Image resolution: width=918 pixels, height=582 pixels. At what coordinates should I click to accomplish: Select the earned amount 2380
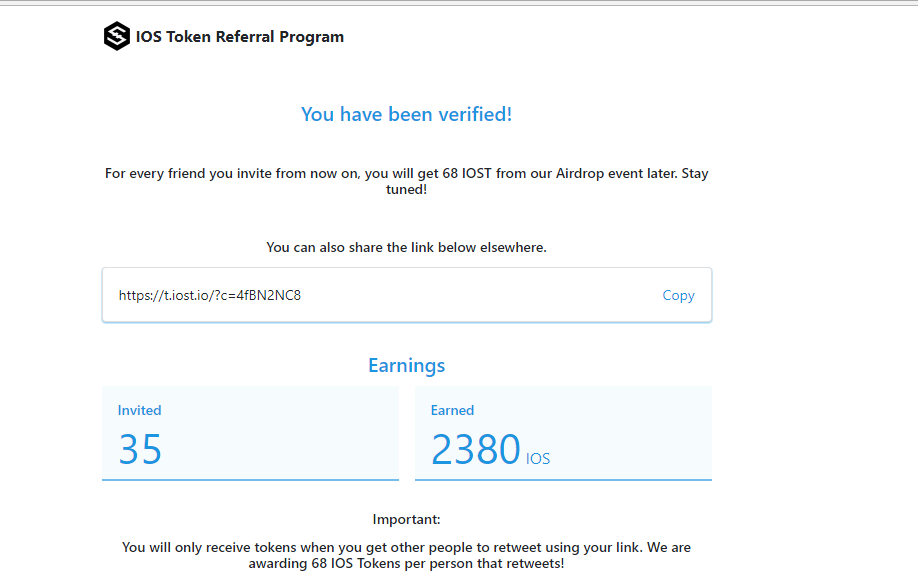[475, 450]
